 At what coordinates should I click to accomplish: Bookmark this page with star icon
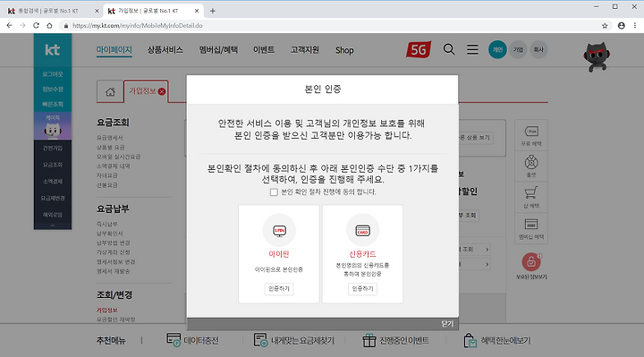tap(605, 25)
